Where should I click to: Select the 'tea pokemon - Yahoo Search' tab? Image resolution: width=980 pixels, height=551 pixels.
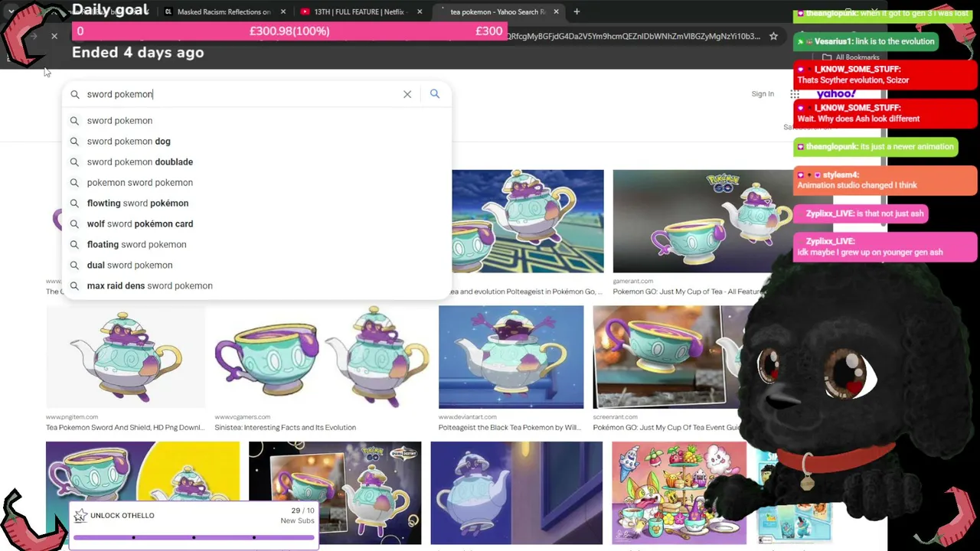tap(498, 11)
